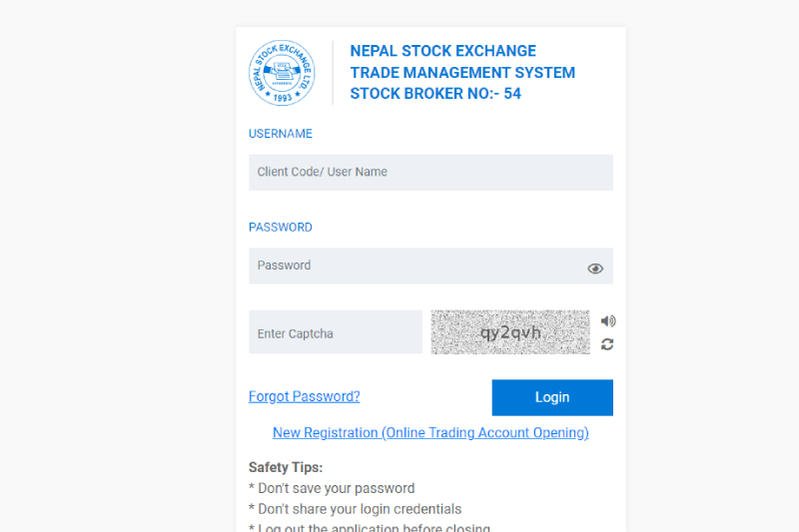Click the TRADE MANAGEMENT SYSTEM heading line
799x532 pixels.
click(x=462, y=73)
